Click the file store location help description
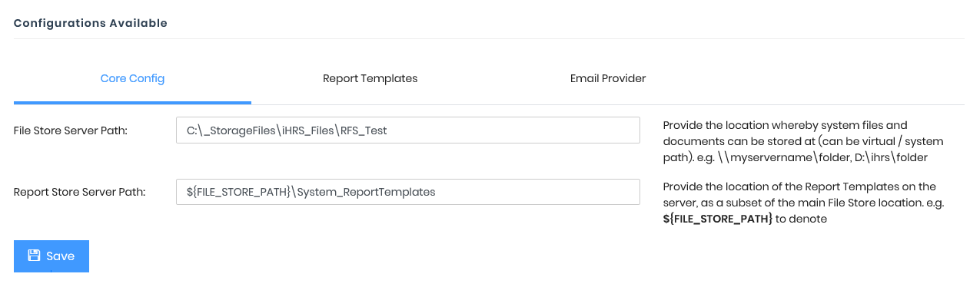The height and width of the screenshot is (287, 980). [x=803, y=141]
